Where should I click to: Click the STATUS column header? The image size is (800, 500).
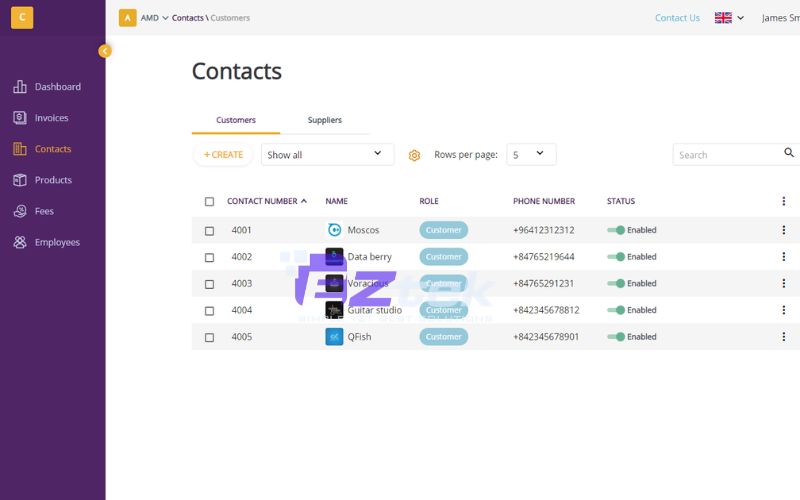coord(621,201)
